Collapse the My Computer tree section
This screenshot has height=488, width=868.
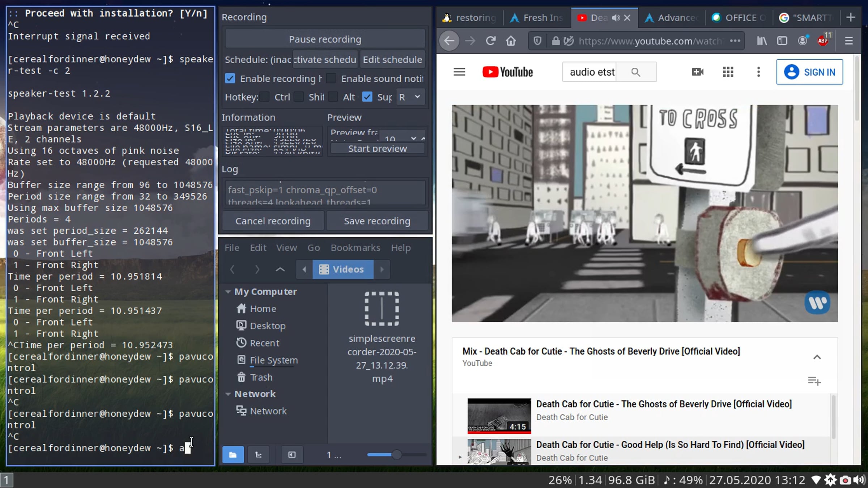coord(228,292)
